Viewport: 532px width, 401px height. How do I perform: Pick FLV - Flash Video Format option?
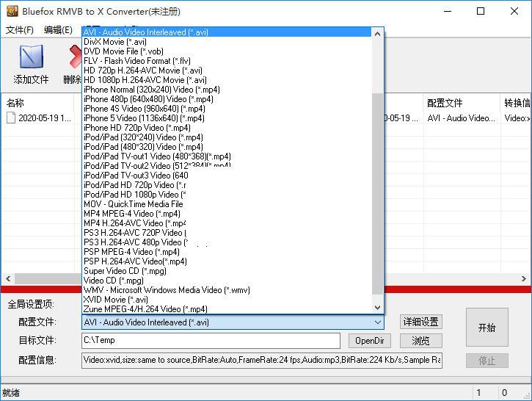point(227,61)
